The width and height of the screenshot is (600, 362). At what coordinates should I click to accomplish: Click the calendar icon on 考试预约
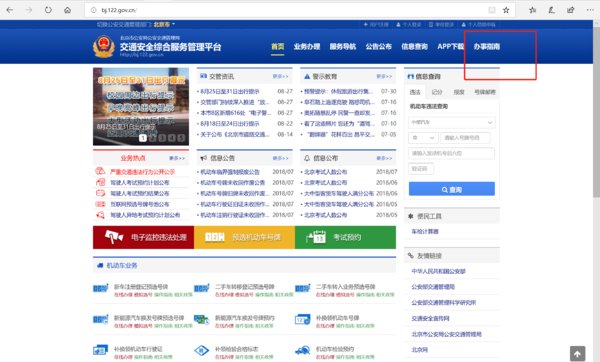[x=316, y=237]
